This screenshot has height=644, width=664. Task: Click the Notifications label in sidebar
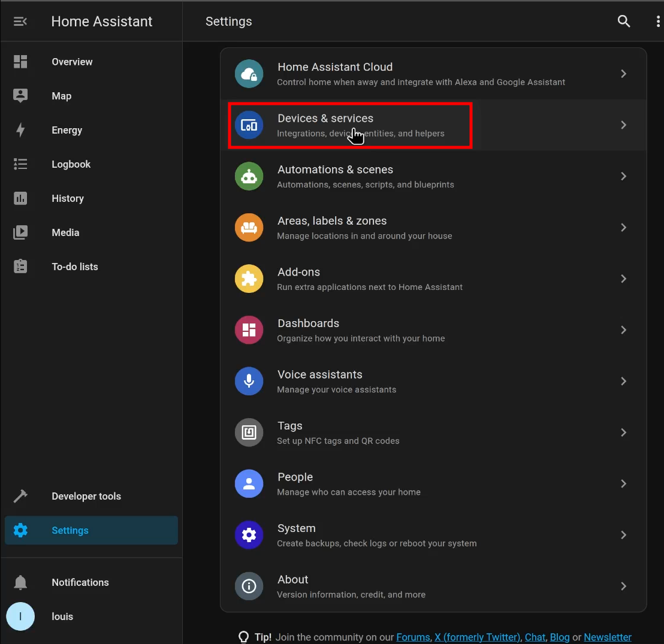[80, 582]
